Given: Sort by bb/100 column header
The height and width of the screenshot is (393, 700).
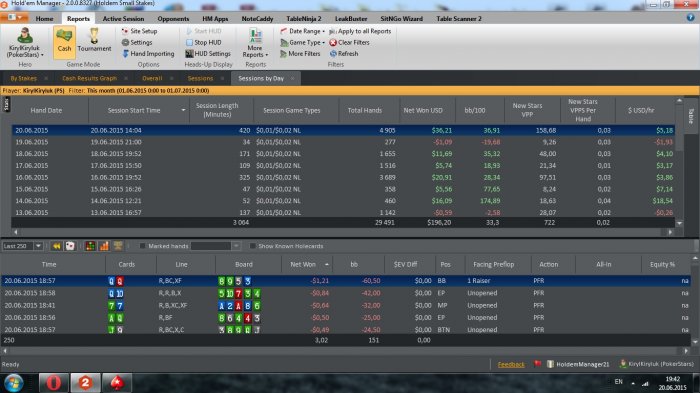Looking at the screenshot, I should tap(475, 110).
